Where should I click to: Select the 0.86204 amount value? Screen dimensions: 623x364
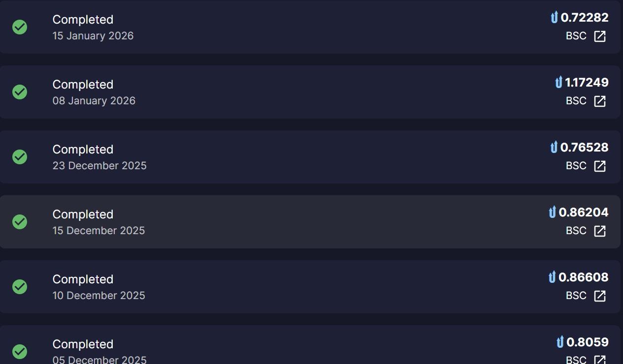(584, 212)
